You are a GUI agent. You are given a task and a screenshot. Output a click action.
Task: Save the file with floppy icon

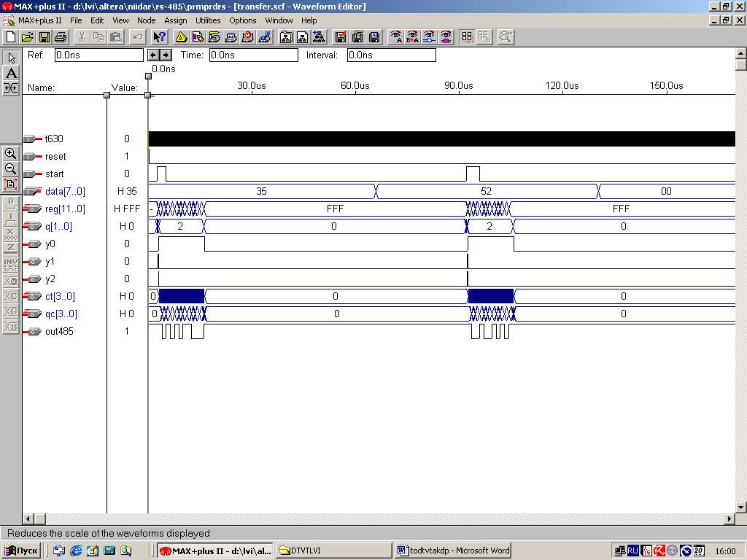click(x=44, y=37)
